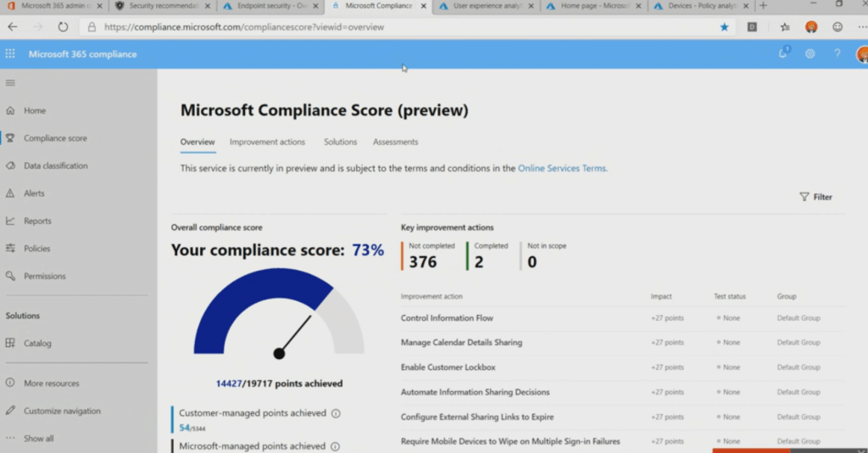Collapse navigation with the hamburger icon
The height and width of the screenshot is (453, 868).
coord(10,83)
